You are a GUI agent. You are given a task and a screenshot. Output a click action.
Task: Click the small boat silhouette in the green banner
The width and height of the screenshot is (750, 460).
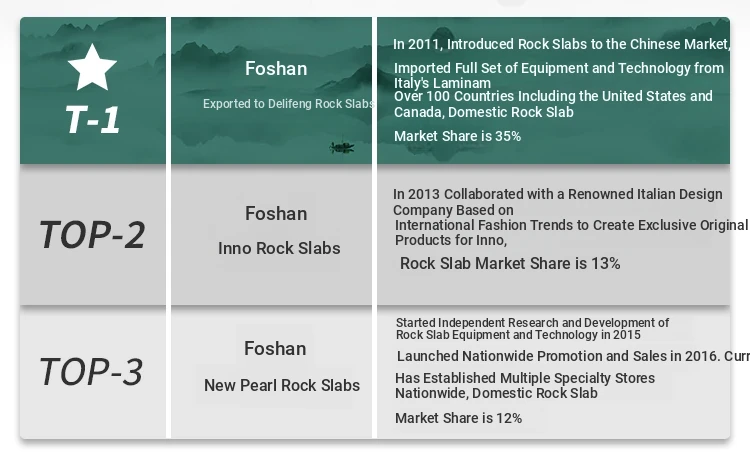coord(342,147)
